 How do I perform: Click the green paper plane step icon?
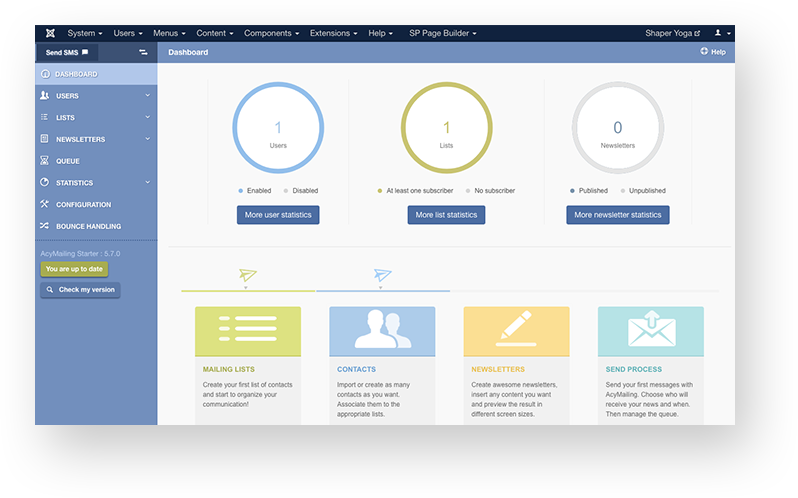pos(248,275)
